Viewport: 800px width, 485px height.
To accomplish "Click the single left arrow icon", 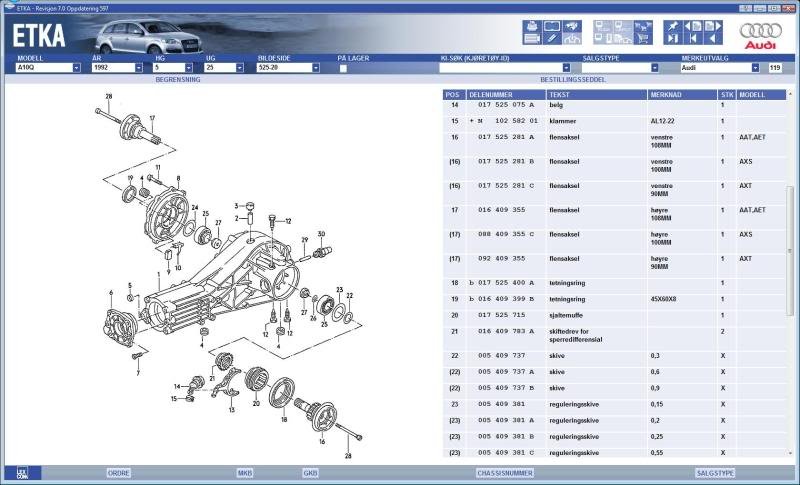I will [712, 40].
